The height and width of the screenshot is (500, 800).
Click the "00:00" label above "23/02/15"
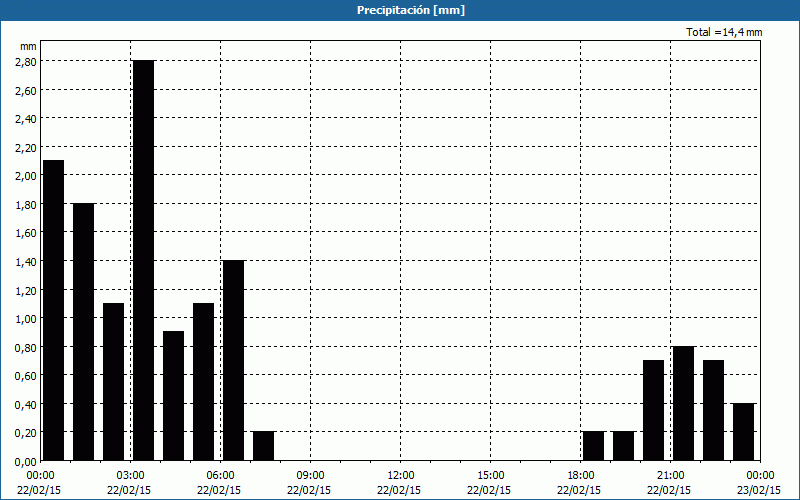coord(760,476)
